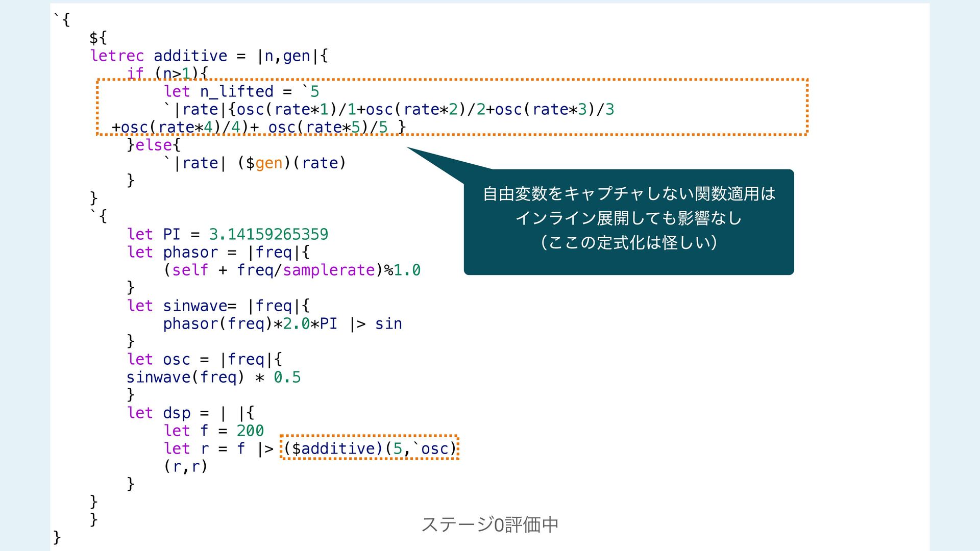Screen dimensions: 980x551
Task: Click the letrec keyword
Action: [x=117, y=56]
